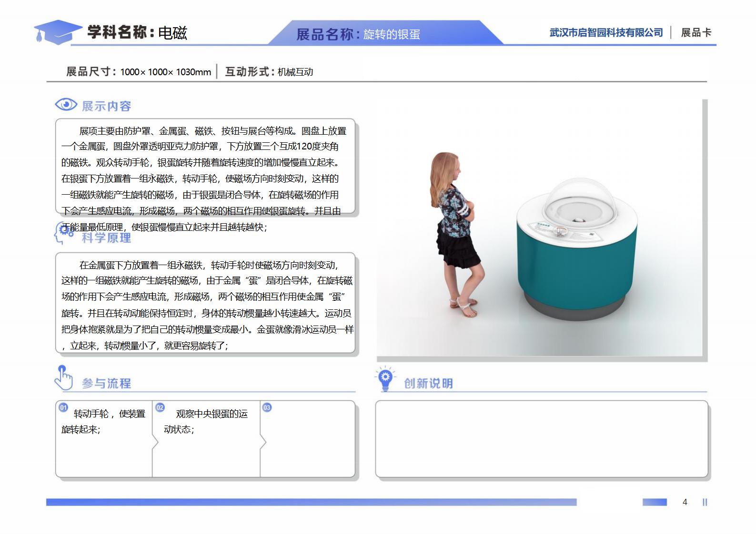Click the 展品卡 label

coord(696,32)
